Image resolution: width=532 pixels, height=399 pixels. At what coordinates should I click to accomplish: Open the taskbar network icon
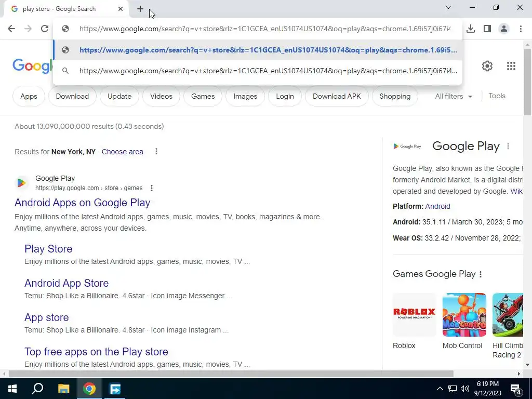[x=453, y=389]
